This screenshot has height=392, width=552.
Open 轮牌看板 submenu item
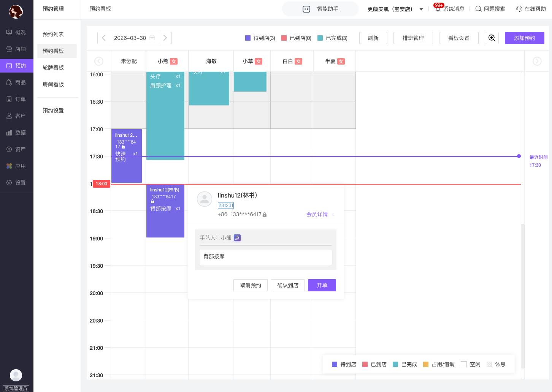[x=53, y=68]
